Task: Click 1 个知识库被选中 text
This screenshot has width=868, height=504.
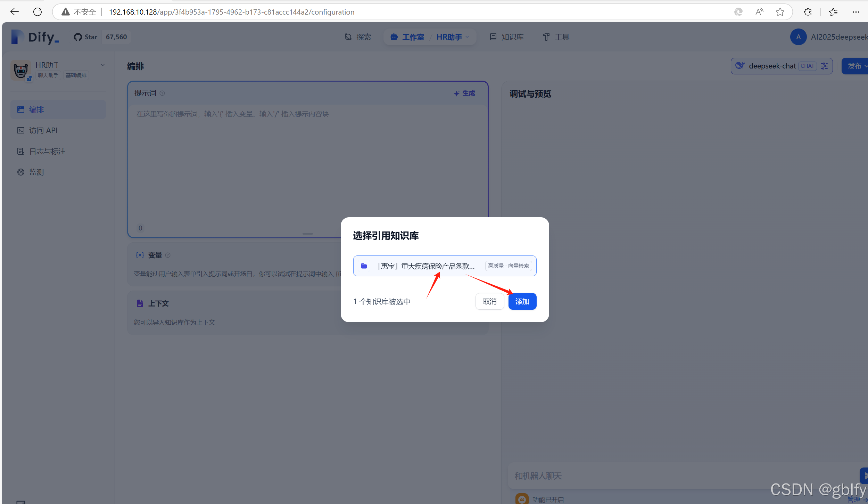Action: (382, 301)
